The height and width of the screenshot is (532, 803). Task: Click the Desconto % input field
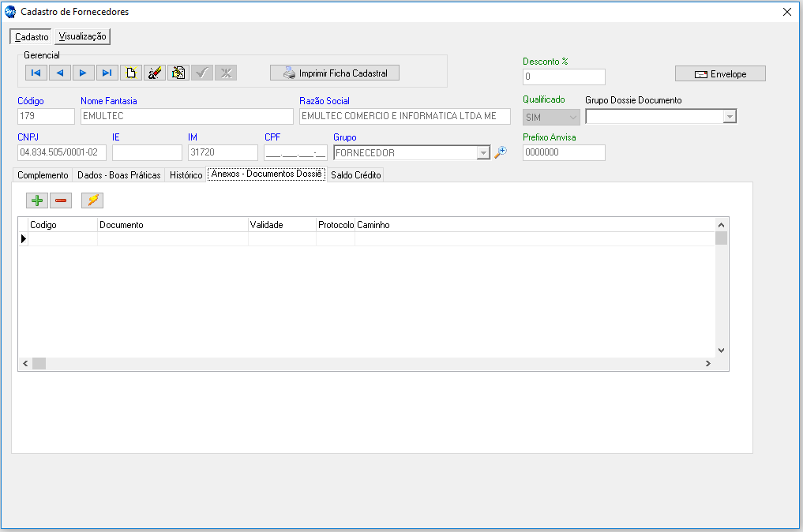point(564,77)
